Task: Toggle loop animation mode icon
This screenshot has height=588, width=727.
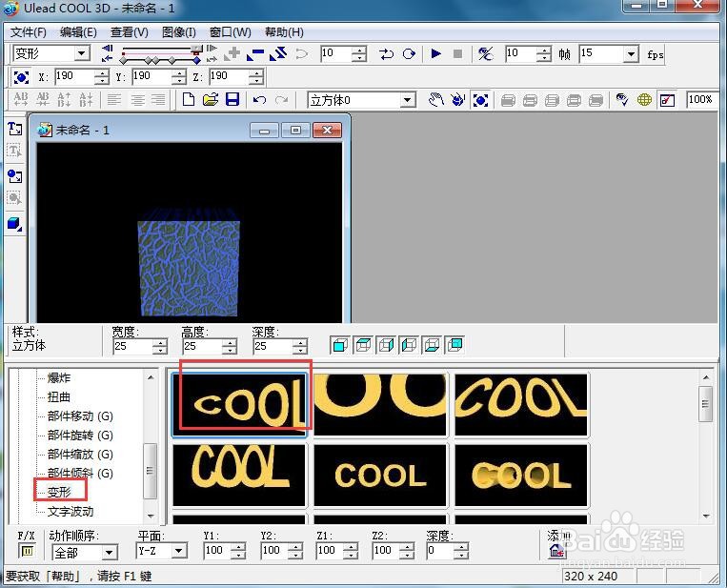Action: click(409, 53)
